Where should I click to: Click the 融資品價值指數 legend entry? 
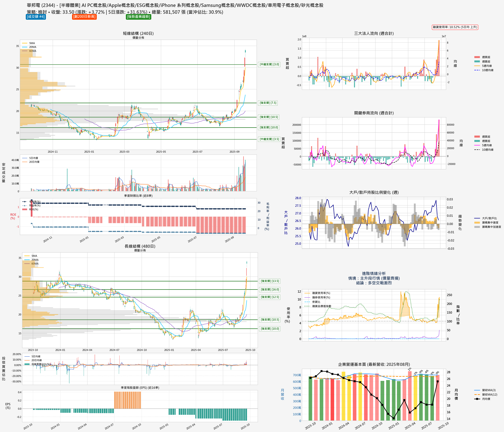pyautogui.click(x=322, y=306)
